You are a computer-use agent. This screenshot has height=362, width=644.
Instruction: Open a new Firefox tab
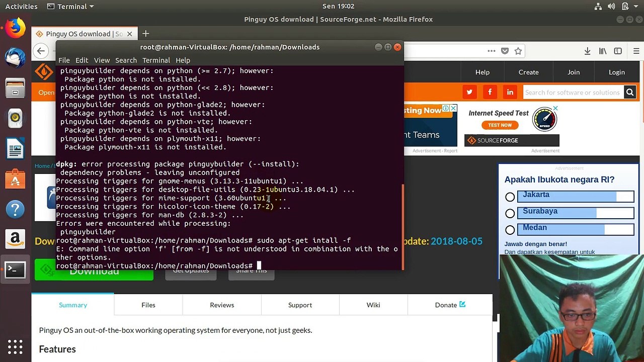(145, 34)
